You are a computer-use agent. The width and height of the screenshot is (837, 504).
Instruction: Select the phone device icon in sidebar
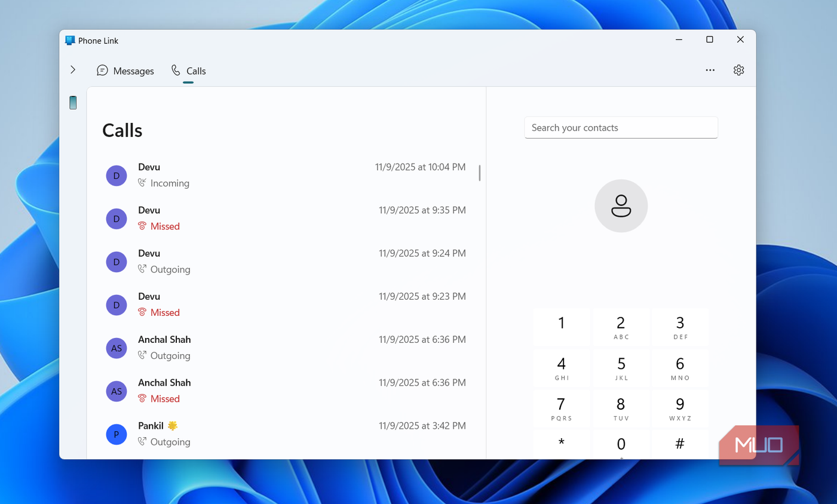(x=73, y=103)
